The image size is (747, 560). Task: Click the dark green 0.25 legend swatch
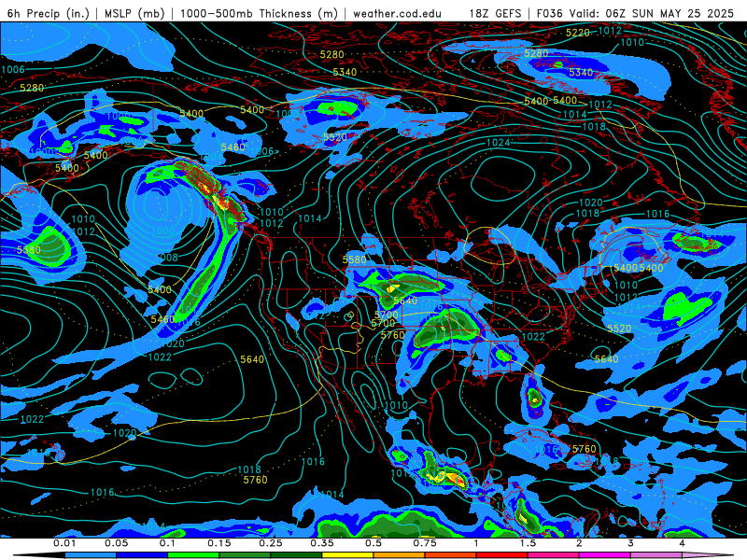(296, 555)
